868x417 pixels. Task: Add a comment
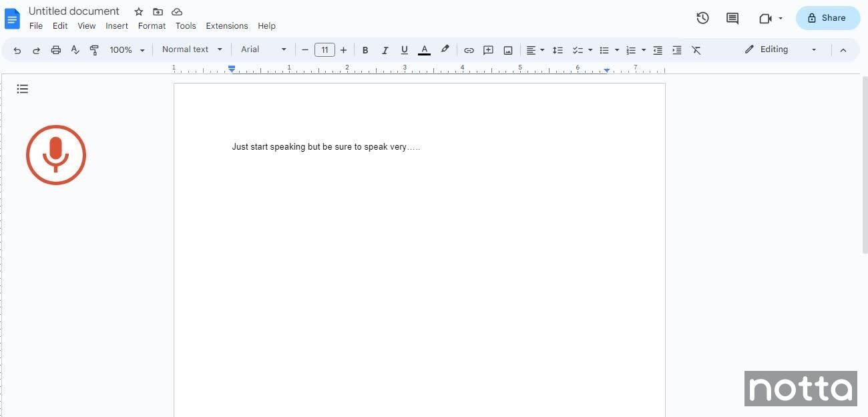coord(488,49)
